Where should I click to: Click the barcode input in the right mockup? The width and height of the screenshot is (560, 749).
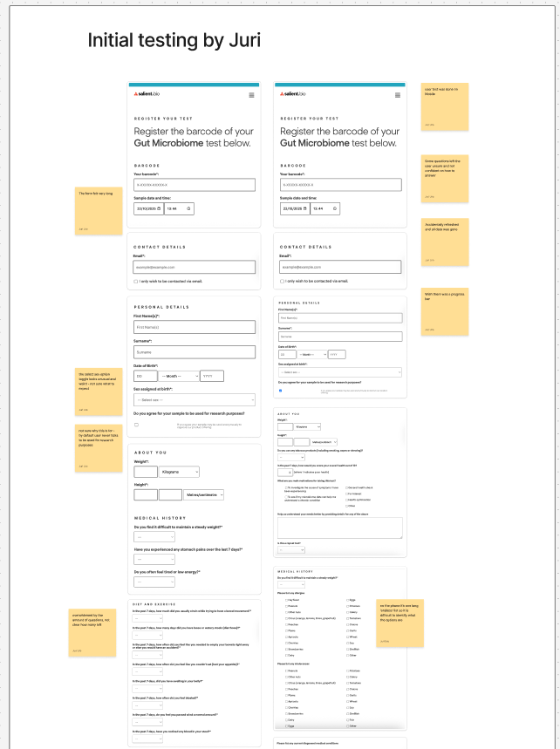coord(341,185)
